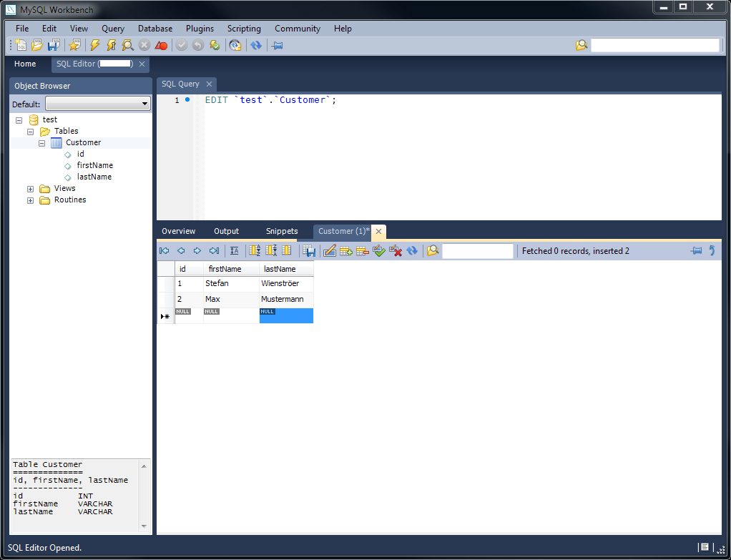
Task: Export the recordset to file
Action: coord(308,251)
